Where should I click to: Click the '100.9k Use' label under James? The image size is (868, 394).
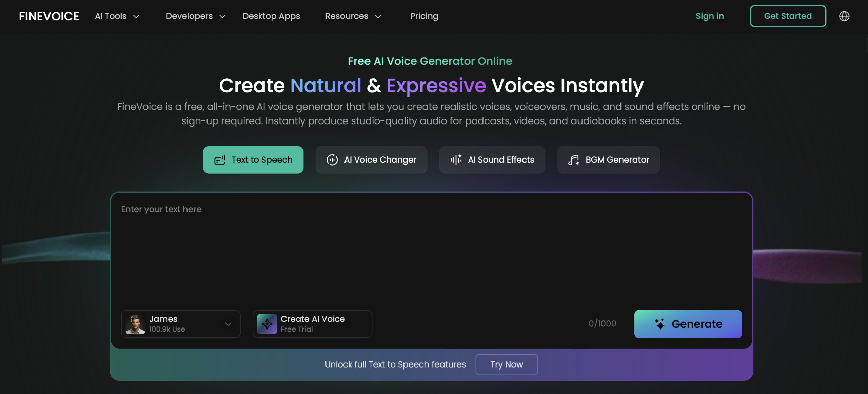click(167, 329)
